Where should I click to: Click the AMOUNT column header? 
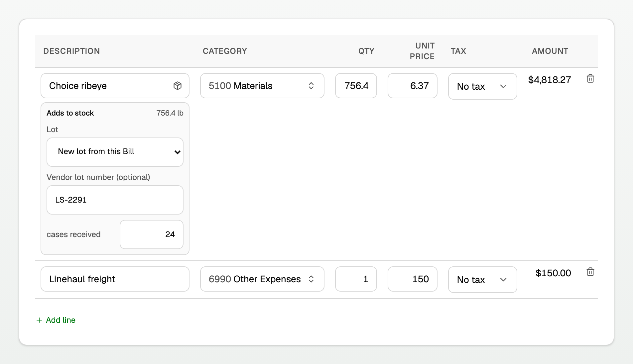550,51
